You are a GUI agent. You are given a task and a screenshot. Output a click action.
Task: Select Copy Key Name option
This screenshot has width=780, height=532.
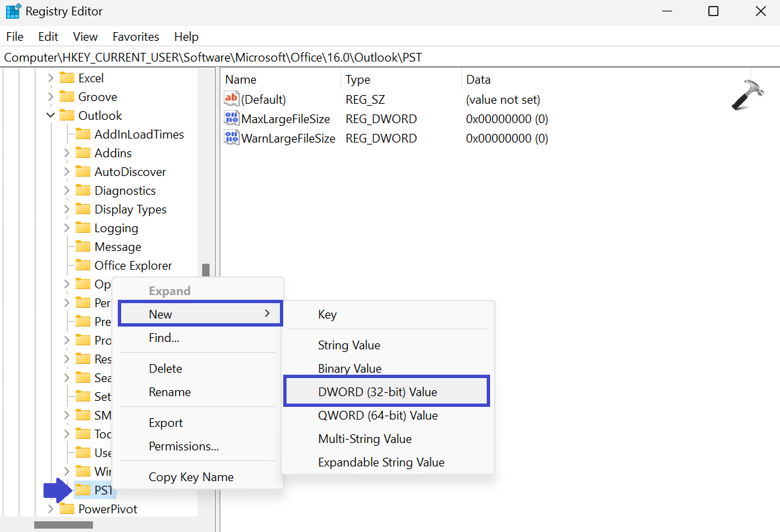pos(191,477)
